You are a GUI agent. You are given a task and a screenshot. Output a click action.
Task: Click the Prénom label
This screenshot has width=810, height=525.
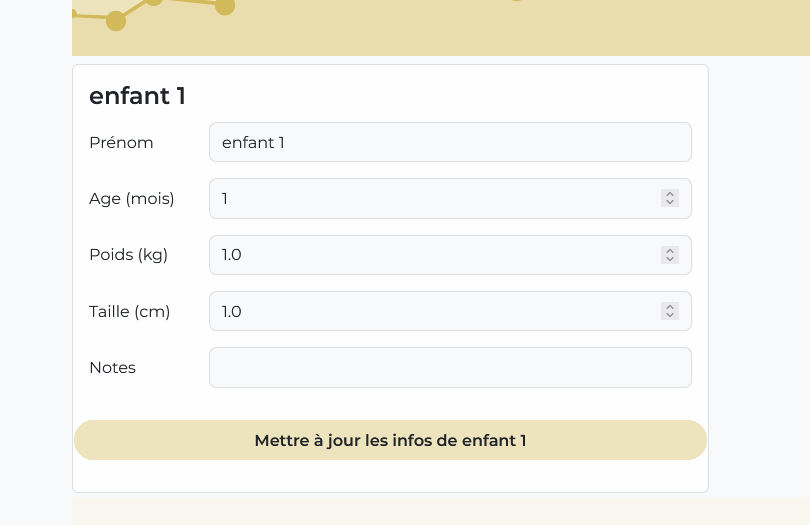click(121, 142)
